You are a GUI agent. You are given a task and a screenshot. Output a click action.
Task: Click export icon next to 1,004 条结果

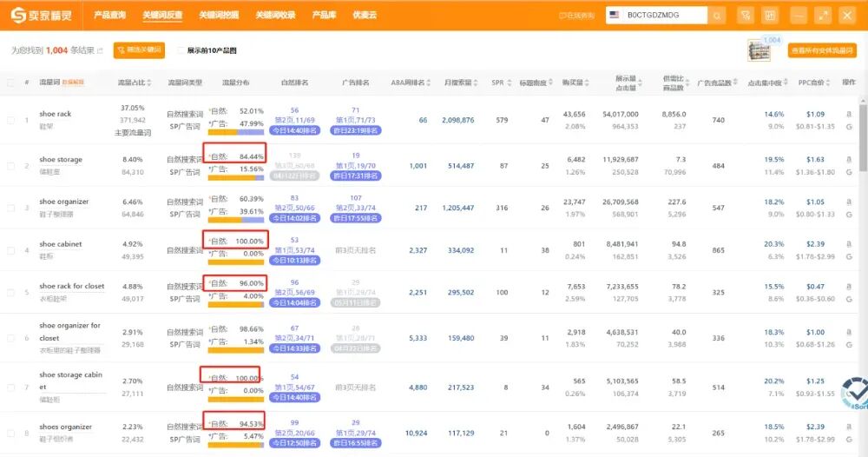(100, 50)
